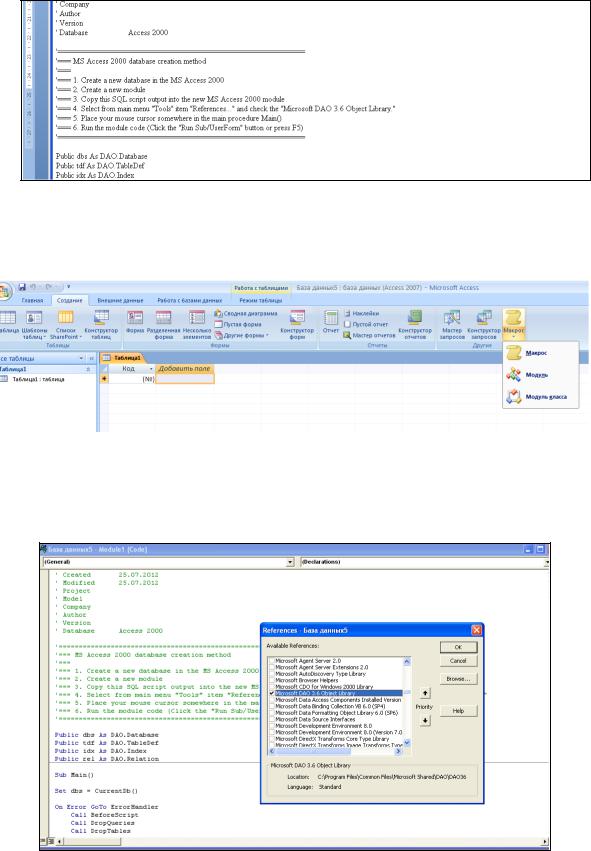Open Все таблицы navigation pane dropdown
This screenshot has width=591, height=851.
[x=81, y=358]
